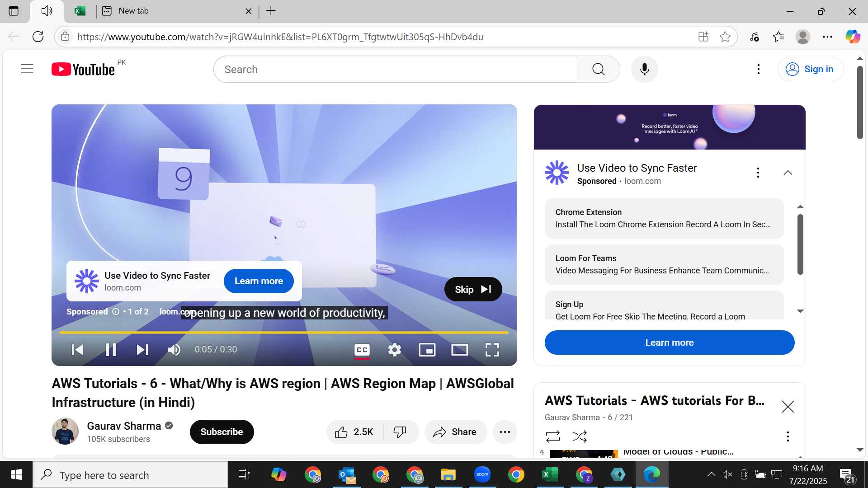Go to the previous video in the playlist

point(77,350)
